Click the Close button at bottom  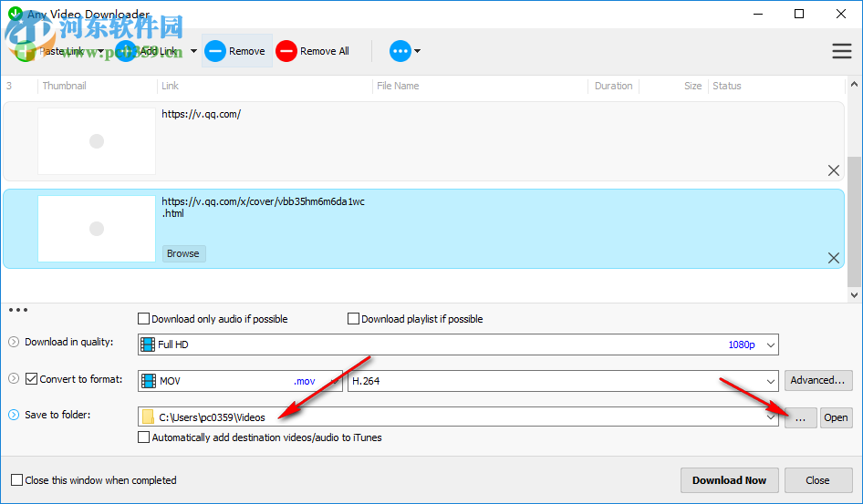tap(818, 480)
